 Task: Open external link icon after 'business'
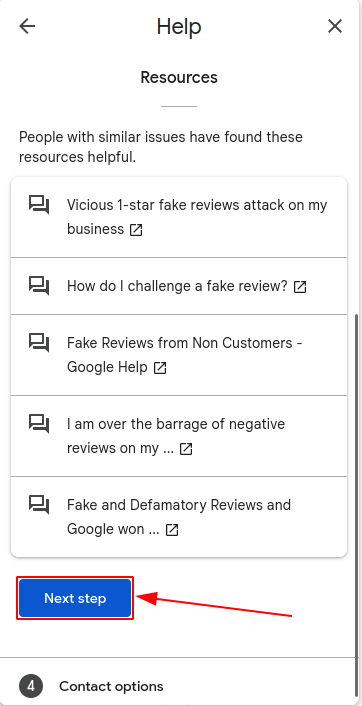pos(136,230)
